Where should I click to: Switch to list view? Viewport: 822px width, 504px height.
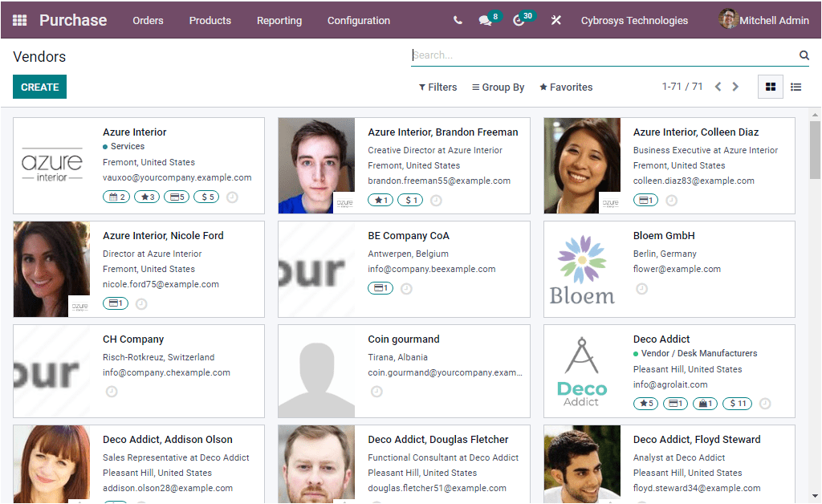(796, 86)
